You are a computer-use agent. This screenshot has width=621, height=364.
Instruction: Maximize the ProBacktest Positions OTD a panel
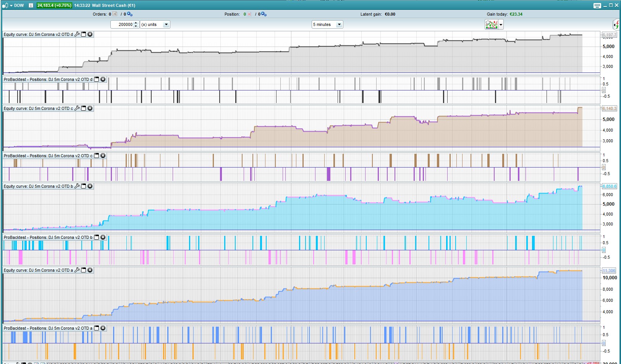[97, 328]
